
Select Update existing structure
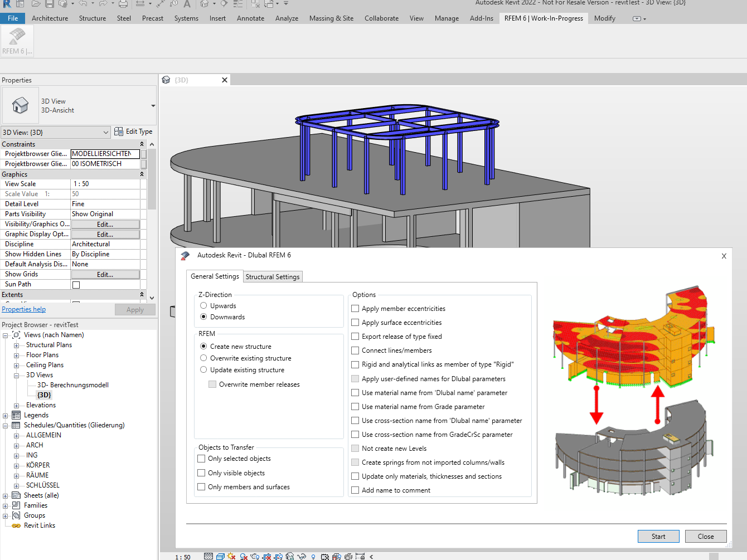[x=203, y=369]
